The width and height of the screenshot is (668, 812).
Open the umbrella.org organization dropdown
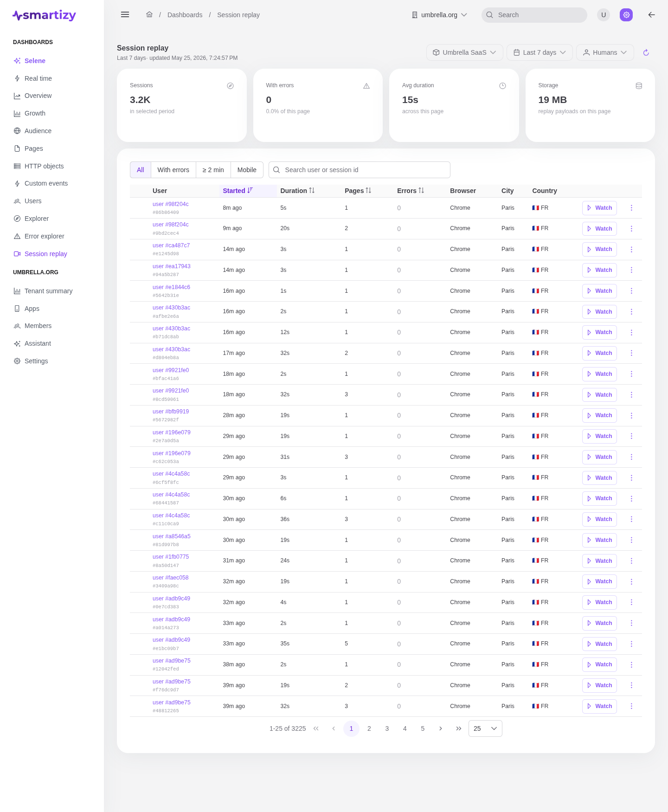pos(439,15)
